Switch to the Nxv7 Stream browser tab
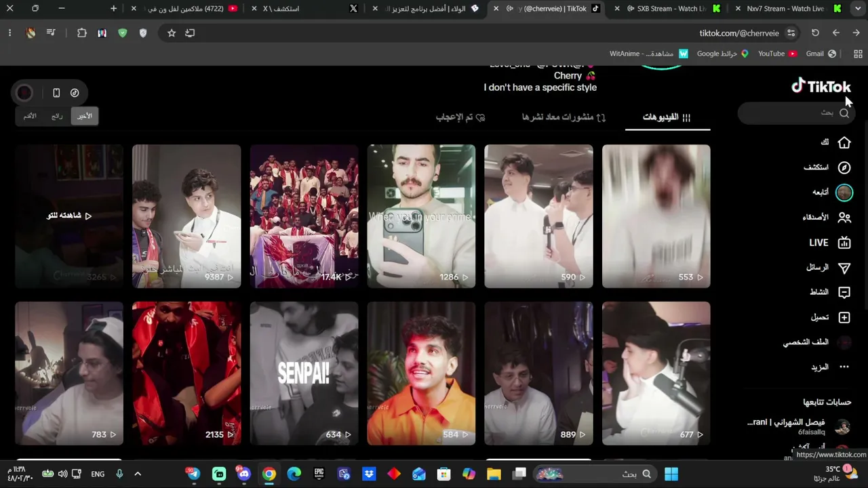The height and width of the screenshot is (488, 868). tap(789, 9)
